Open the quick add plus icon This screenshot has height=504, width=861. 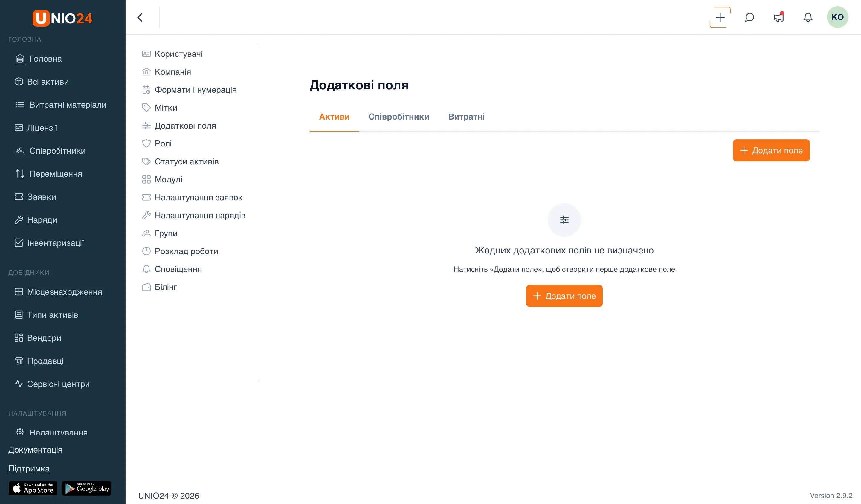[x=720, y=17]
